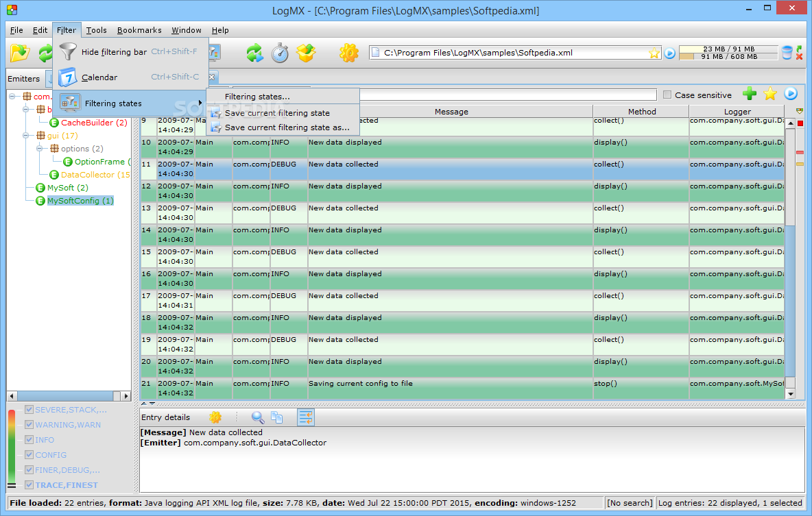Click the level legend icon above scrollbar
Screen dimensions: 812x516
coord(800,111)
